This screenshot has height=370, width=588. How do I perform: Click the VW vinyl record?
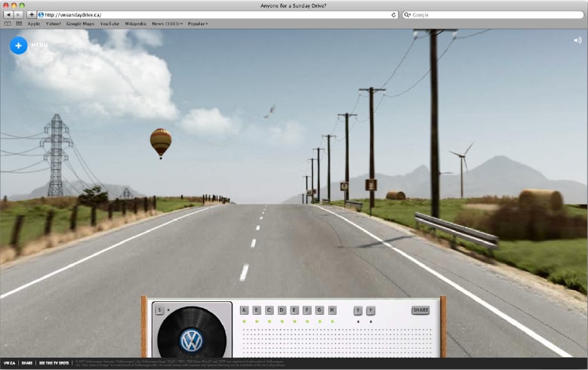192,334
